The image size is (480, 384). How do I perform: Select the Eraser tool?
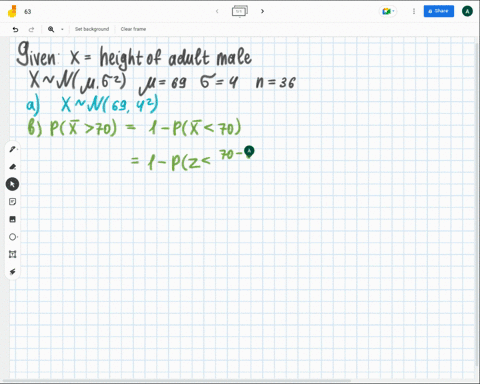13,167
